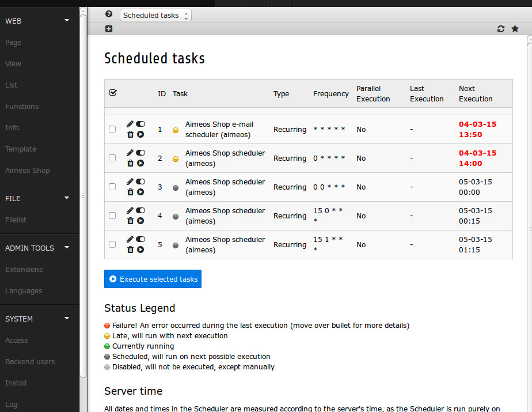Edit task 5 with the pencil icon
The height and width of the screenshot is (412, 532).
click(130, 240)
